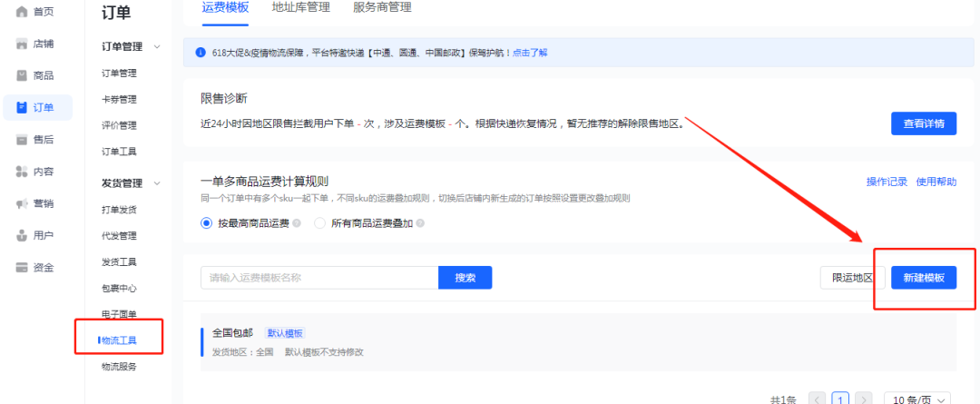Open the 商品 goods icon

coord(22,75)
